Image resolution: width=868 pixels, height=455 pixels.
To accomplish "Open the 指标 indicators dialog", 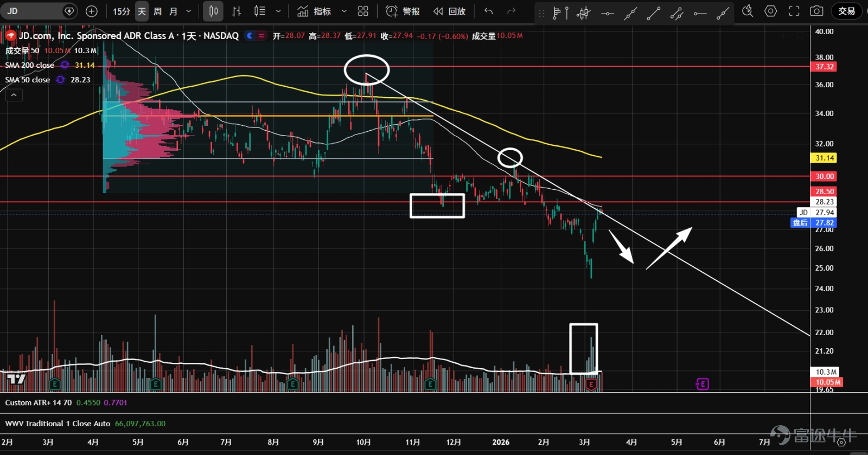I will click(314, 11).
